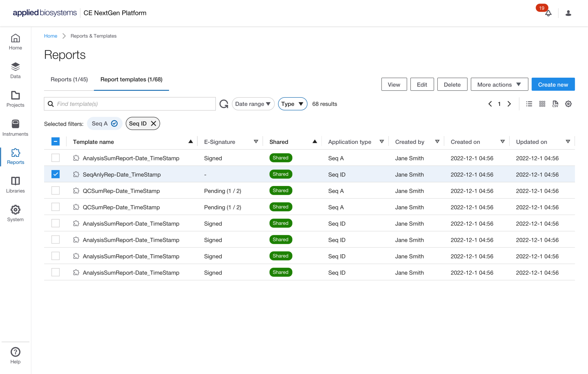
Task: Export results using the CSV icon
Action: click(555, 104)
